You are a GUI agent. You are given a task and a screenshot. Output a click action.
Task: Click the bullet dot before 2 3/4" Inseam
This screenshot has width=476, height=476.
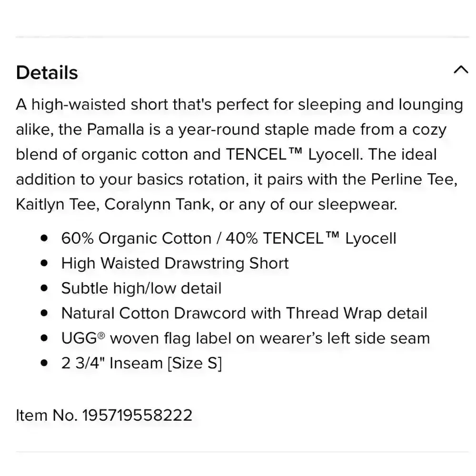click(x=45, y=363)
